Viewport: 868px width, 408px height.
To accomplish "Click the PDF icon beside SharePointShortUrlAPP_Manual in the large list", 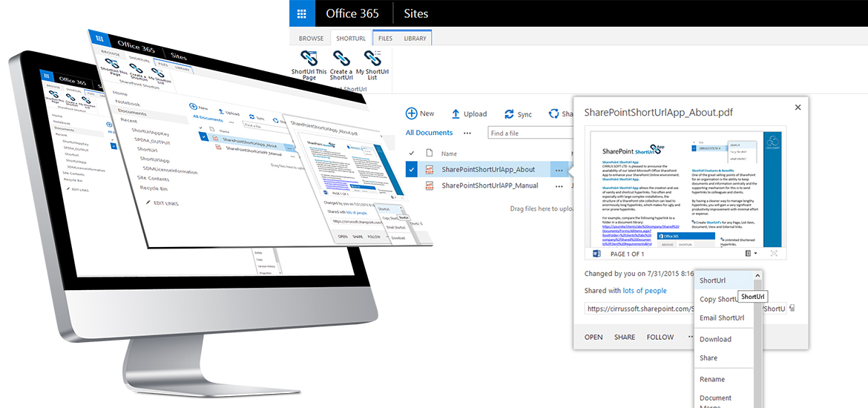I will coord(429,186).
